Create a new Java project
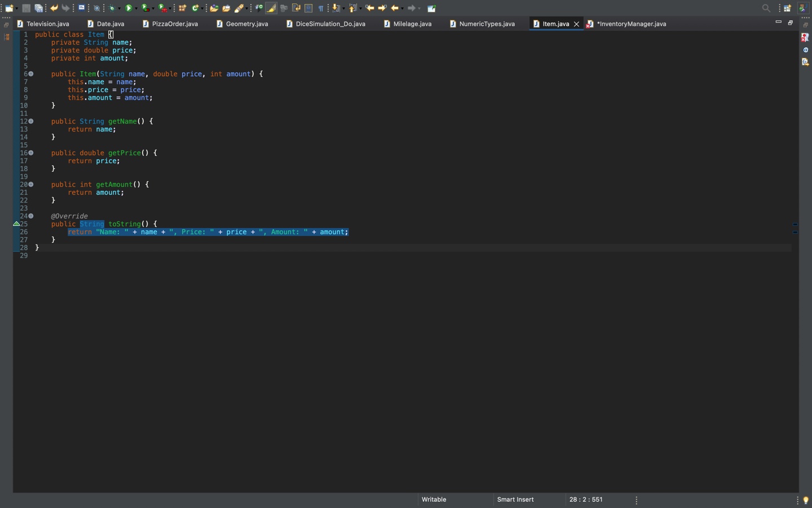812x508 pixels. tap(181, 8)
